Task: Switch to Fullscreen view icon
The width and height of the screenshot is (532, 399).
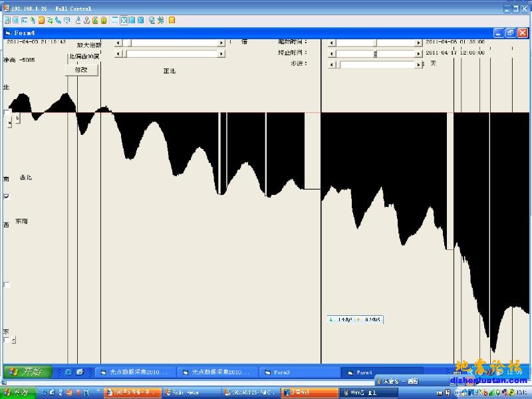Action: pos(132,21)
